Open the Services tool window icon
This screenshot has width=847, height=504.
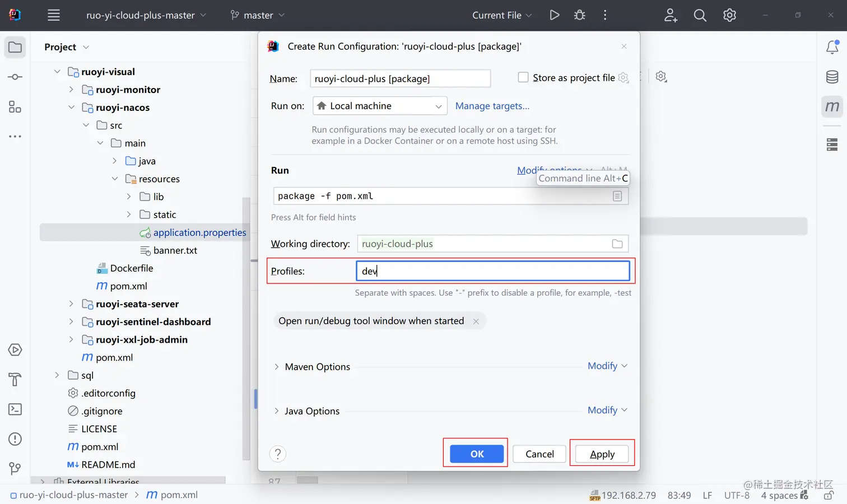15,350
